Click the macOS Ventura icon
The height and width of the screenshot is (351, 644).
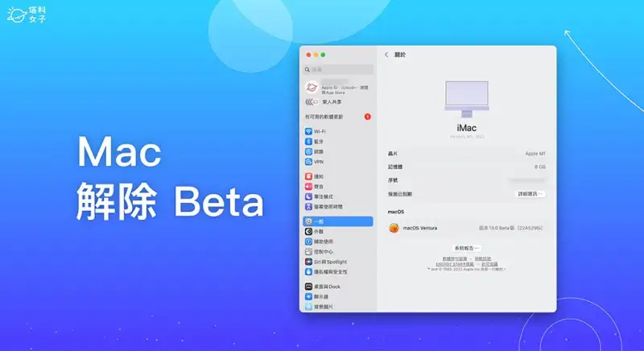[x=394, y=228]
